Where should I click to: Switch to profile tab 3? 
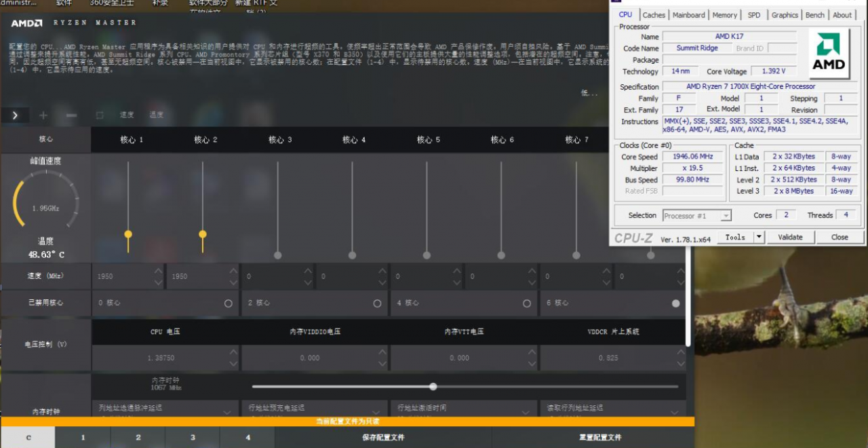point(193,438)
